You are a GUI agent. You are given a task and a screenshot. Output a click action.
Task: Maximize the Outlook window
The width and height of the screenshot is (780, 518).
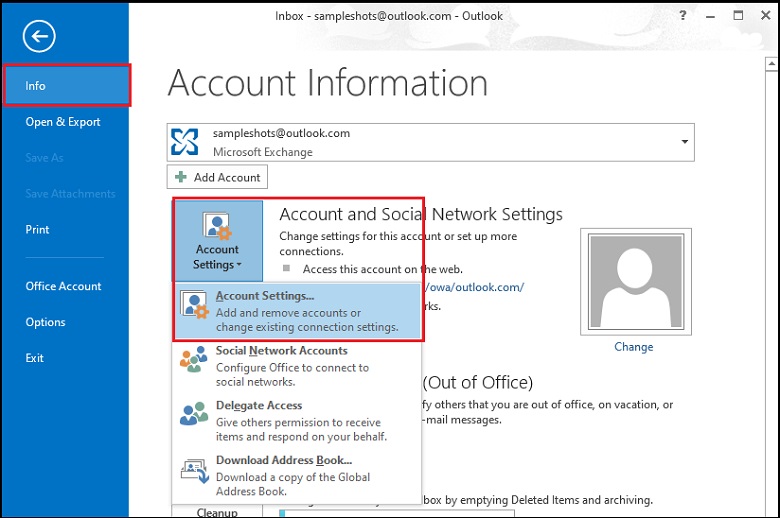click(738, 15)
